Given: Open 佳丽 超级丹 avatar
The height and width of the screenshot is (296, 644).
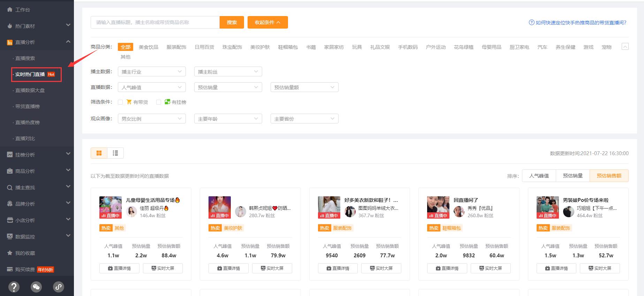Looking at the screenshot, I should (x=131, y=212).
